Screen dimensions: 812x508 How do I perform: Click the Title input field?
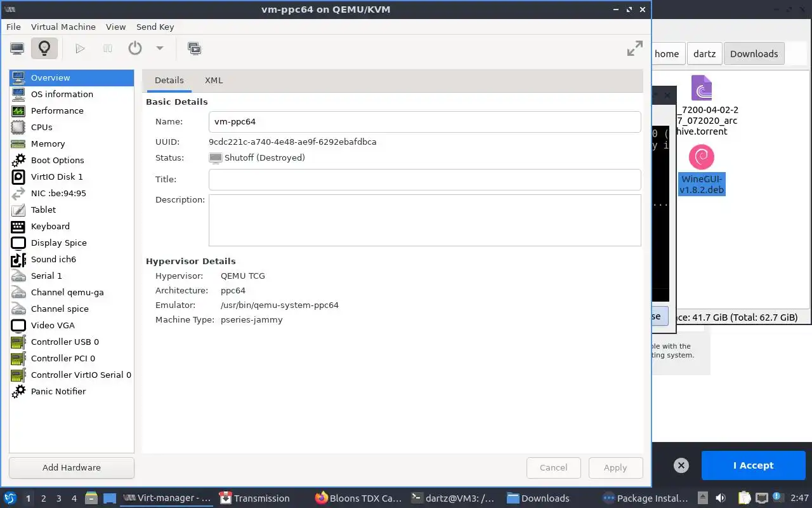pyautogui.click(x=424, y=179)
